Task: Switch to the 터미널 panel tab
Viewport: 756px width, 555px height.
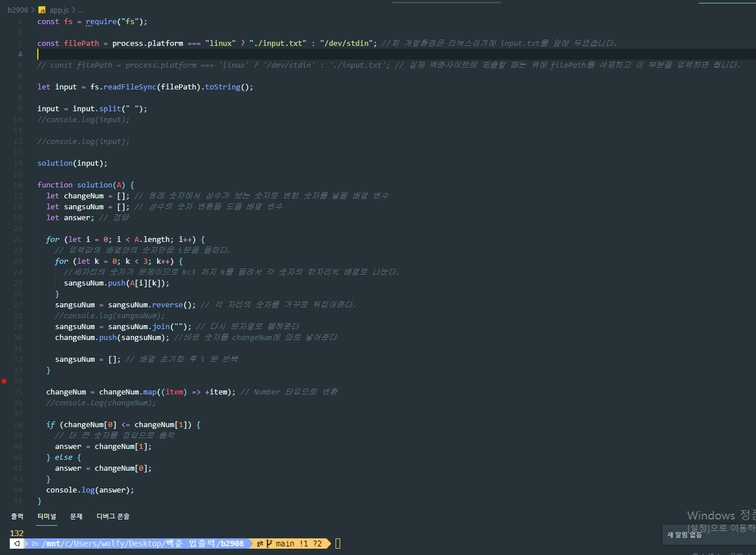Action: point(47,517)
